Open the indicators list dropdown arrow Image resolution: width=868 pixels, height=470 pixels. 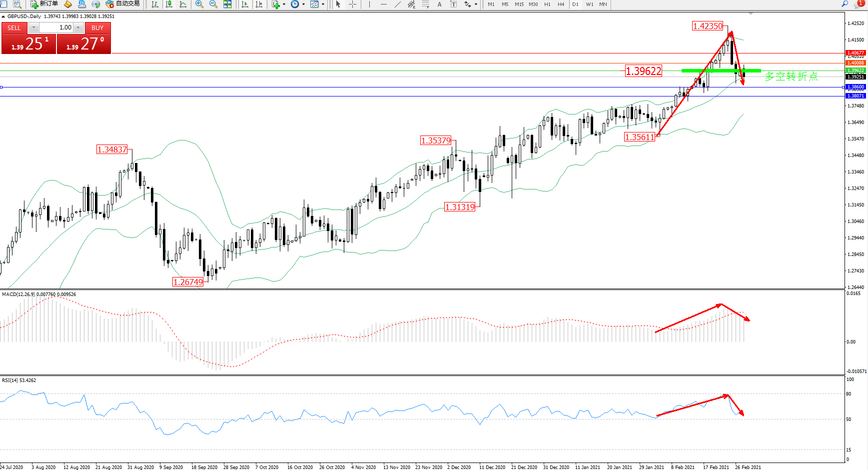[284, 4]
